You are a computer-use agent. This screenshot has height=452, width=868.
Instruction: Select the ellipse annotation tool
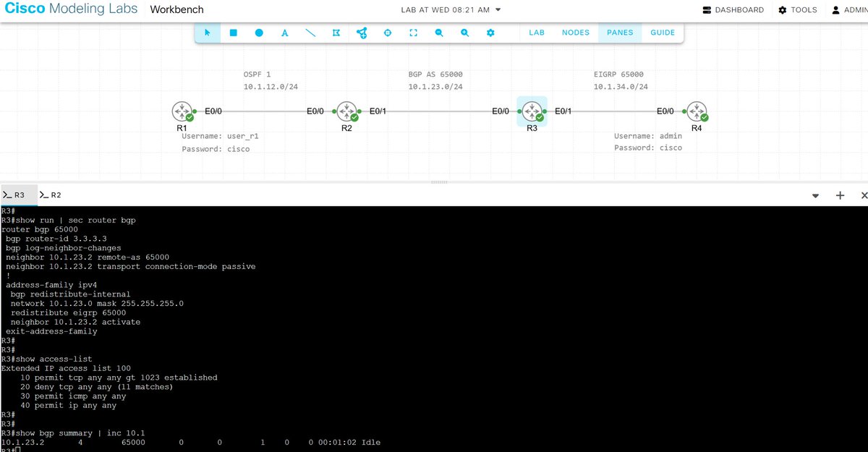[259, 33]
